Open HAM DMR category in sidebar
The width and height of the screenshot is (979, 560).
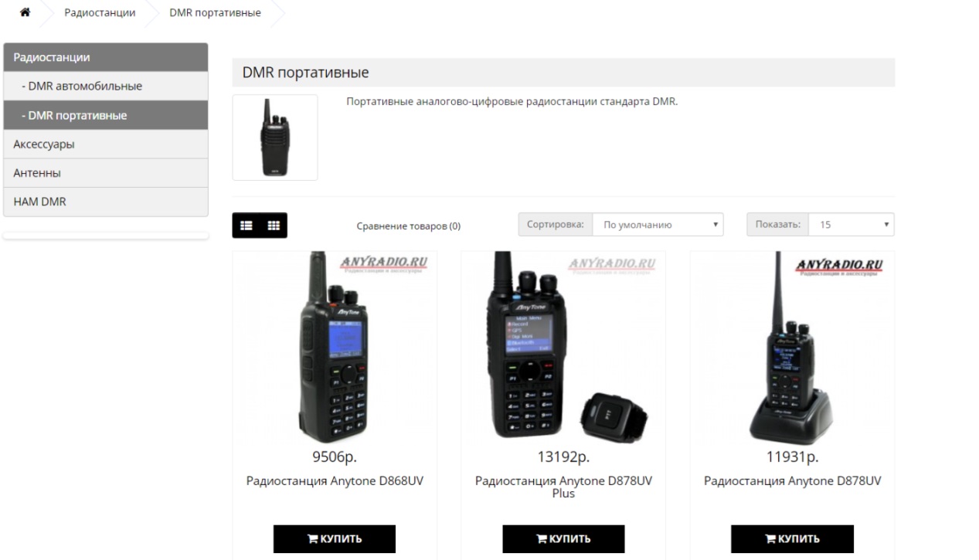point(106,202)
